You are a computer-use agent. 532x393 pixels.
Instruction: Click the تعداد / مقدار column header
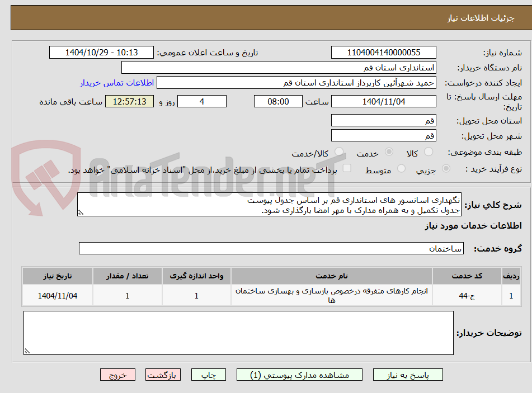(x=127, y=276)
